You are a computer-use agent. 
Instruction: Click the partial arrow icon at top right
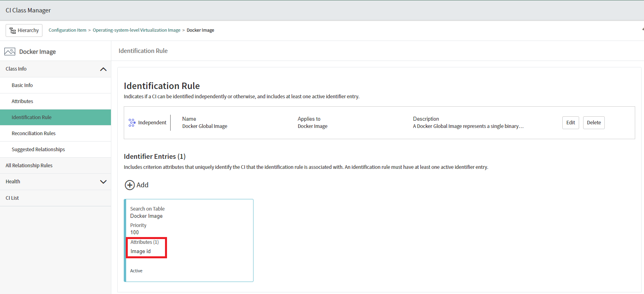[642, 29]
